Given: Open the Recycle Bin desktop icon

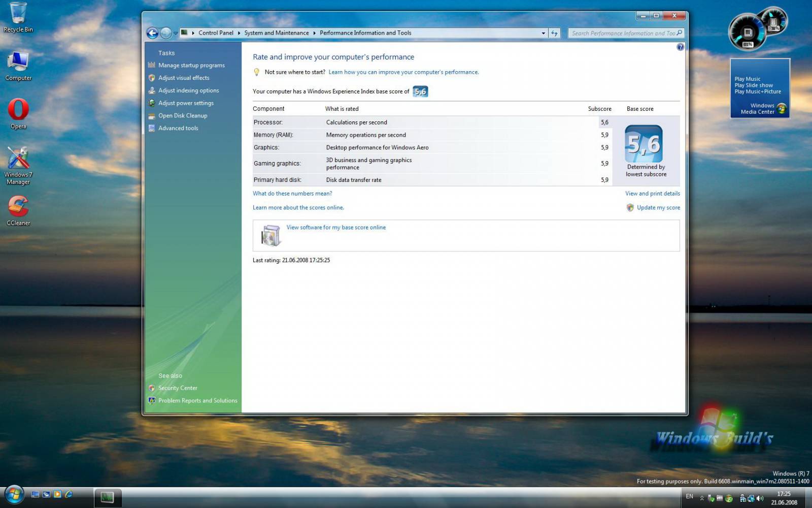Looking at the screenshot, I should point(18,17).
